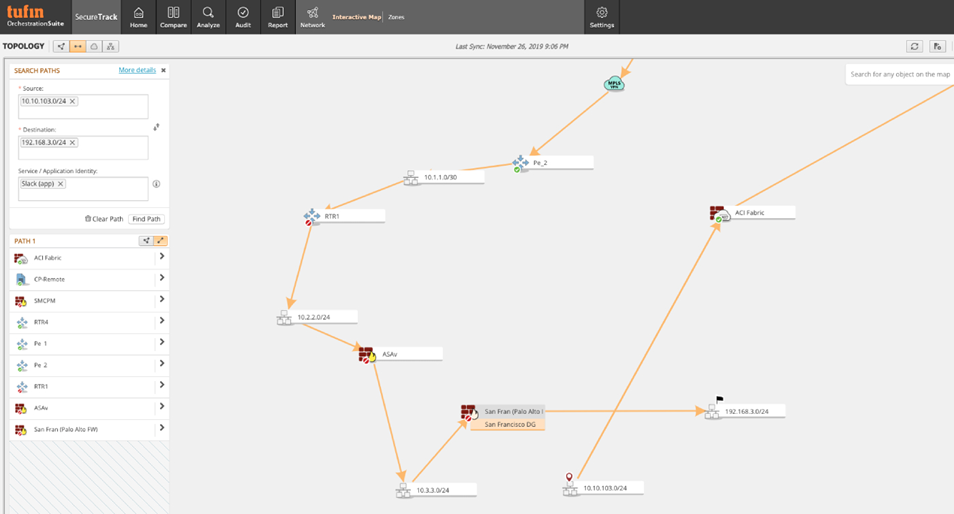
Task: Select the ACI Fabric node on map
Action: [752, 213]
